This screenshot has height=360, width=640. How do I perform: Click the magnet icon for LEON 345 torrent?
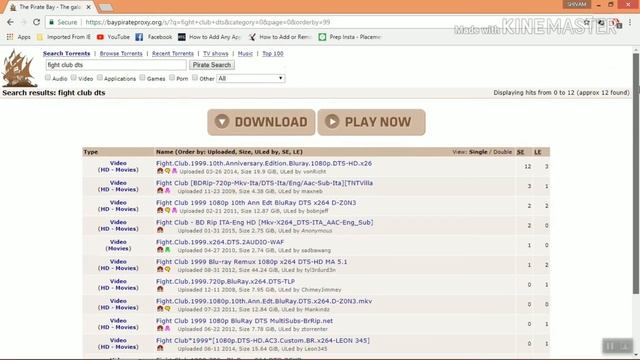(x=160, y=348)
